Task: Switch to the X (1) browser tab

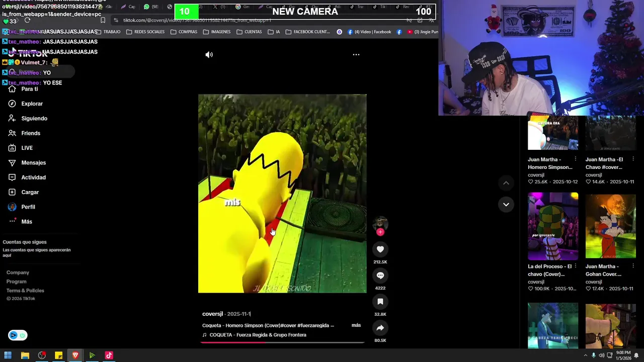Action: pyautogui.click(x=219, y=7)
